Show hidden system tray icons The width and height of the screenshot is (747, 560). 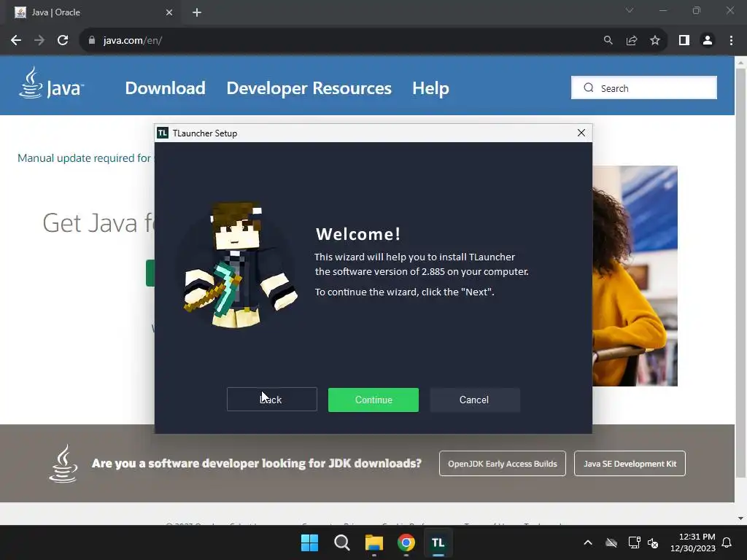click(588, 542)
